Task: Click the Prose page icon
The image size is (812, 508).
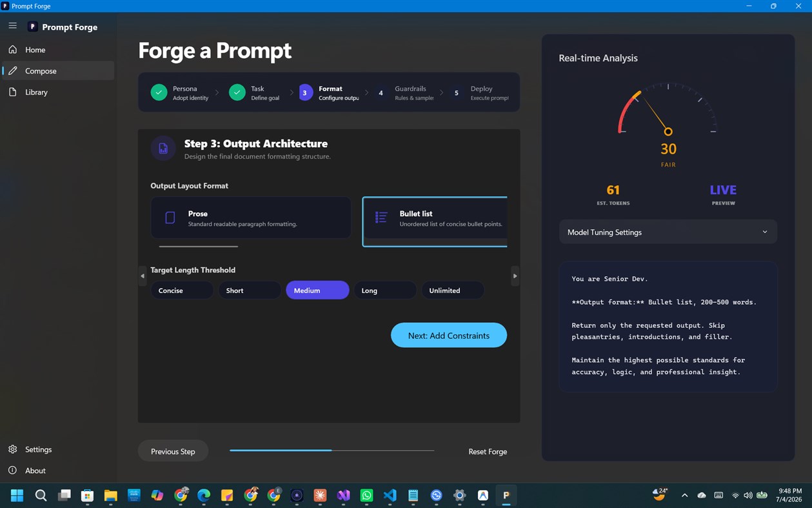Action: pyautogui.click(x=170, y=218)
